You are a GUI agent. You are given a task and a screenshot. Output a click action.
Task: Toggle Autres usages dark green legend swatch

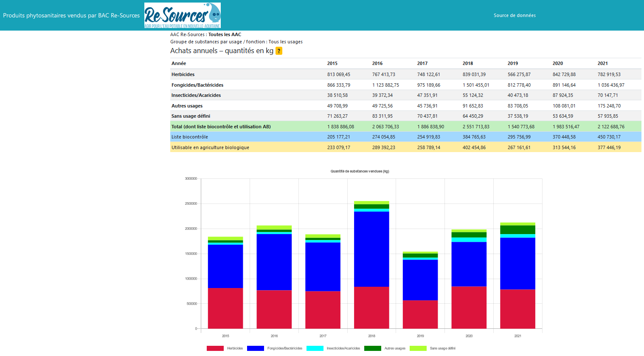[372, 348]
